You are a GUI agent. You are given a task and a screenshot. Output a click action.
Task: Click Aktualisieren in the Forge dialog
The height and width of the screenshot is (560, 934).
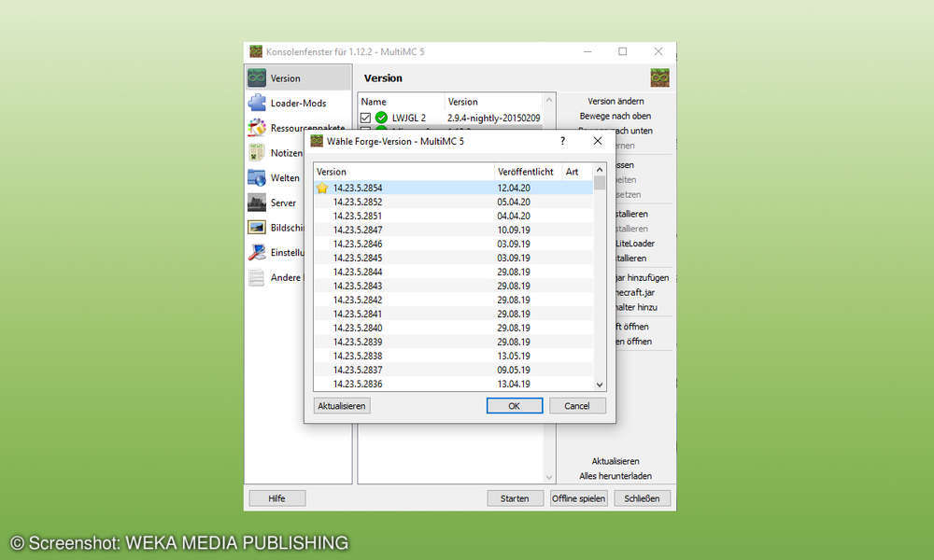[x=344, y=405]
